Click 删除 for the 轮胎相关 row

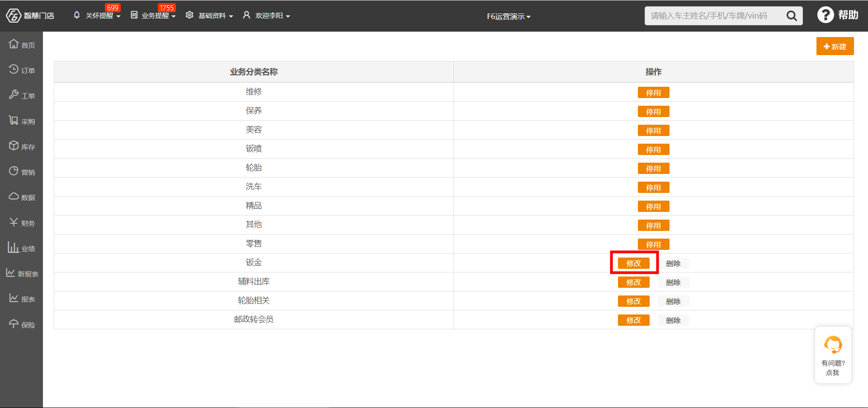tap(673, 301)
